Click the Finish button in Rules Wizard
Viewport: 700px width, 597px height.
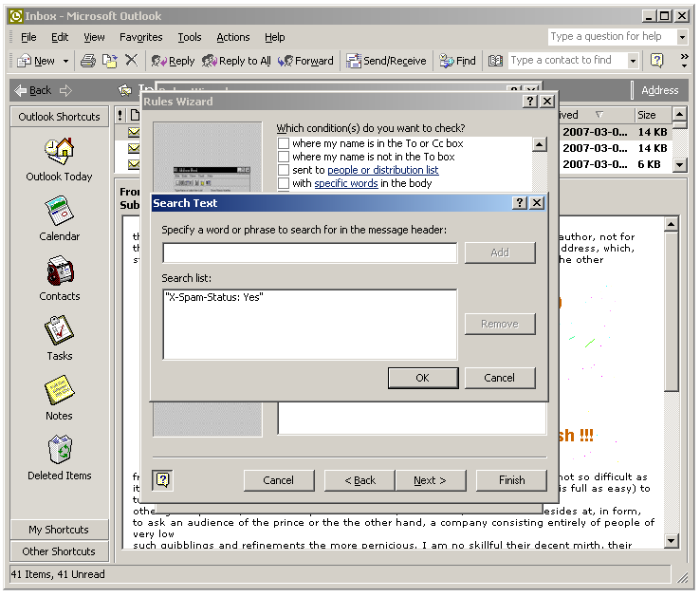tap(511, 480)
